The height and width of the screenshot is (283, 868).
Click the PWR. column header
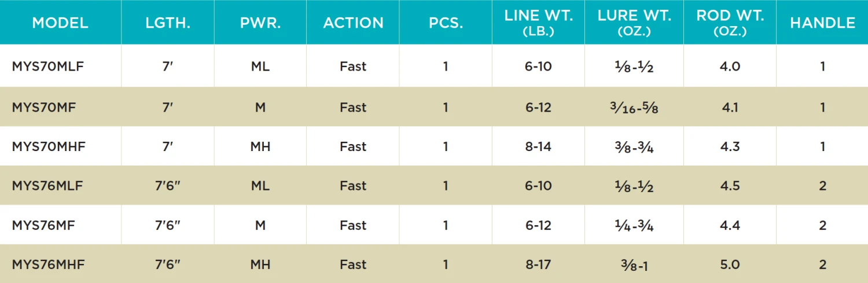[260, 23]
